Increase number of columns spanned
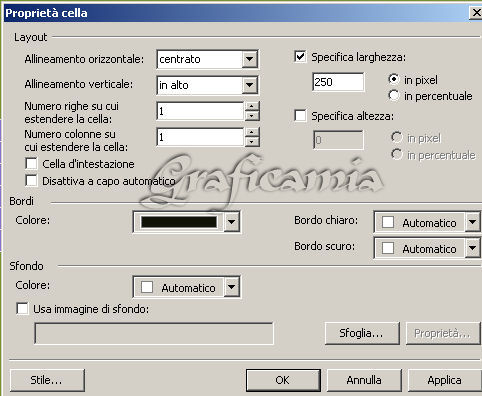 click(x=252, y=133)
